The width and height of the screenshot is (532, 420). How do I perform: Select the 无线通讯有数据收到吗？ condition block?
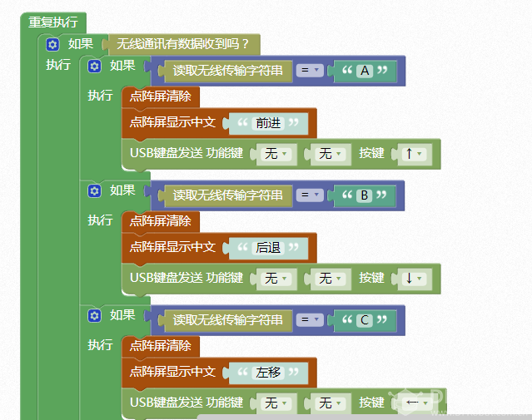183,44
